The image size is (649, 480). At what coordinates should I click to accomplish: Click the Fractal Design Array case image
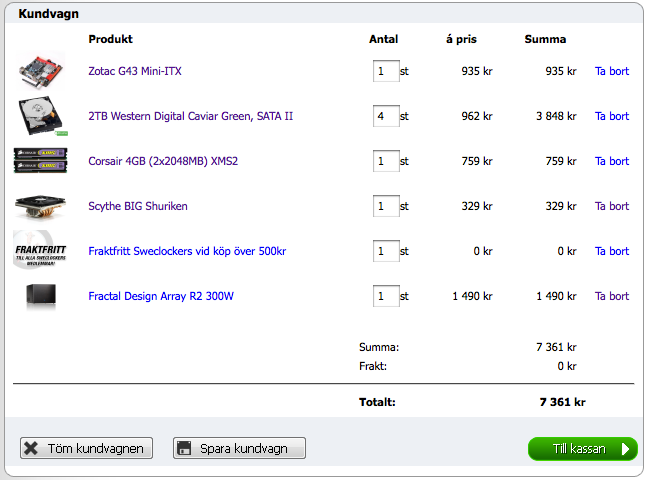coord(41,296)
